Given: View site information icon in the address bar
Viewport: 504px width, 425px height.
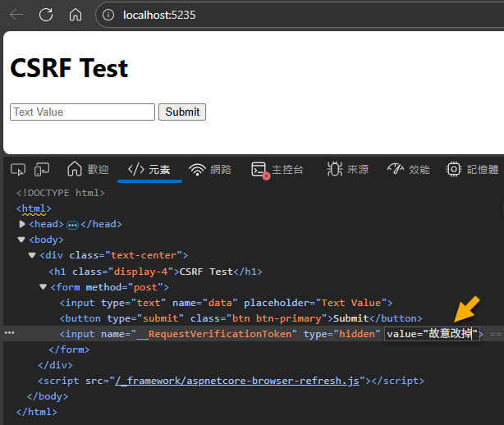Looking at the screenshot, I should [x=109, y=15].
